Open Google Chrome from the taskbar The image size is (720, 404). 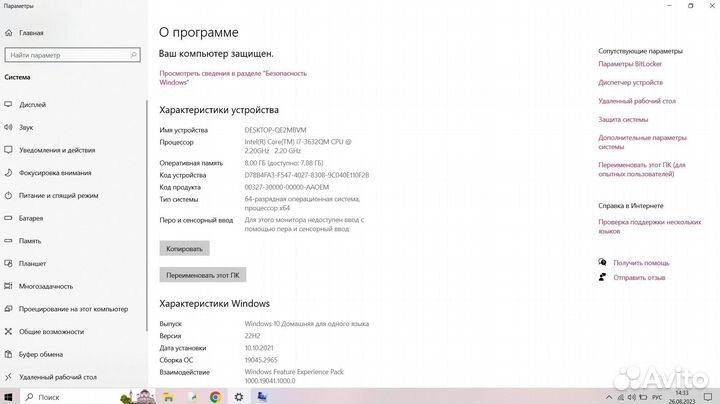pos(215,397)
